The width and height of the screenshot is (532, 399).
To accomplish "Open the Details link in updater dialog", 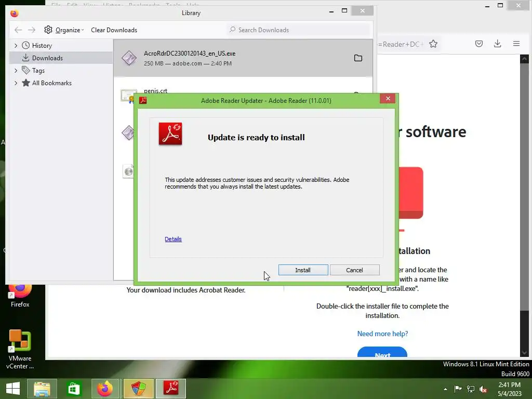I will pos(173,239).
